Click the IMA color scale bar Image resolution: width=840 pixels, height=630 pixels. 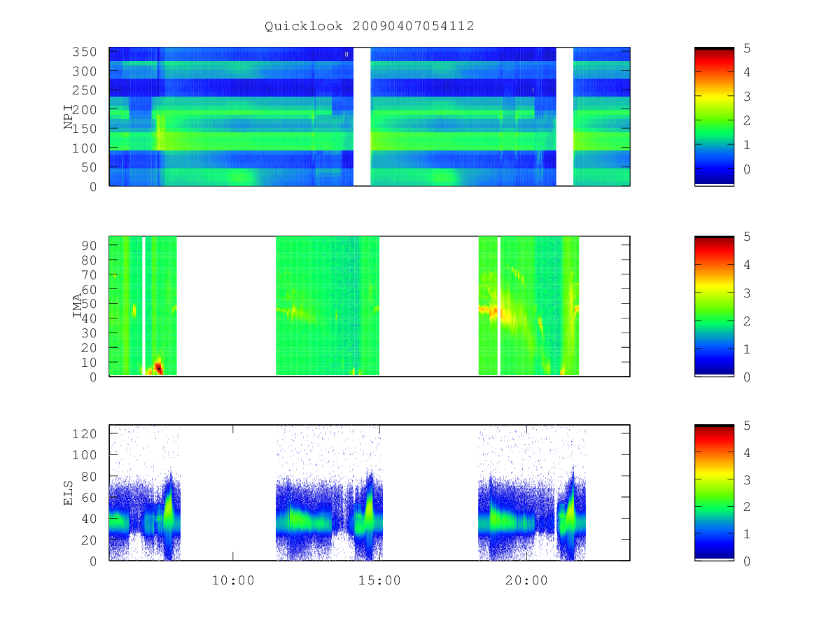[x=714, y=306]
